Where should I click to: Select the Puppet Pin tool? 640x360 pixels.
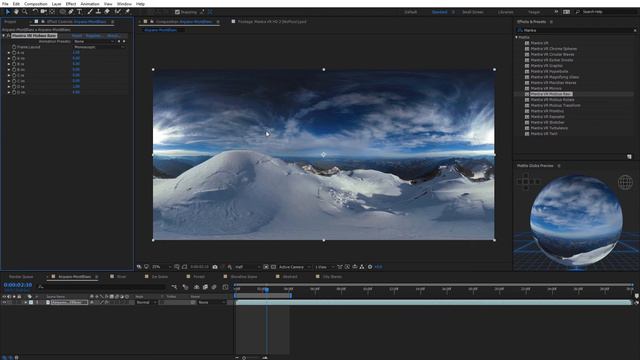point(127,12)
